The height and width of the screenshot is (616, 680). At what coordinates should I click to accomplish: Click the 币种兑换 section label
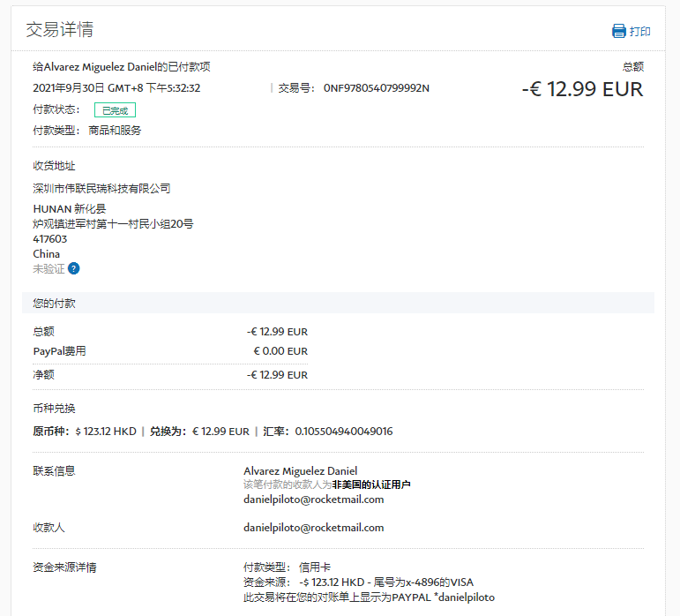[x=55, y=409]
